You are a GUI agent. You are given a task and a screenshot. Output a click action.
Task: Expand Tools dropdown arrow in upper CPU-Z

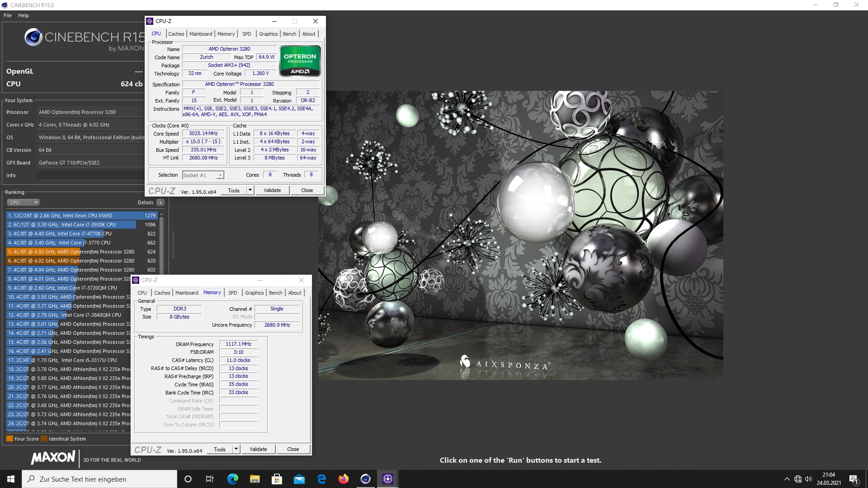pyautogui.click(x=250, y=190)
